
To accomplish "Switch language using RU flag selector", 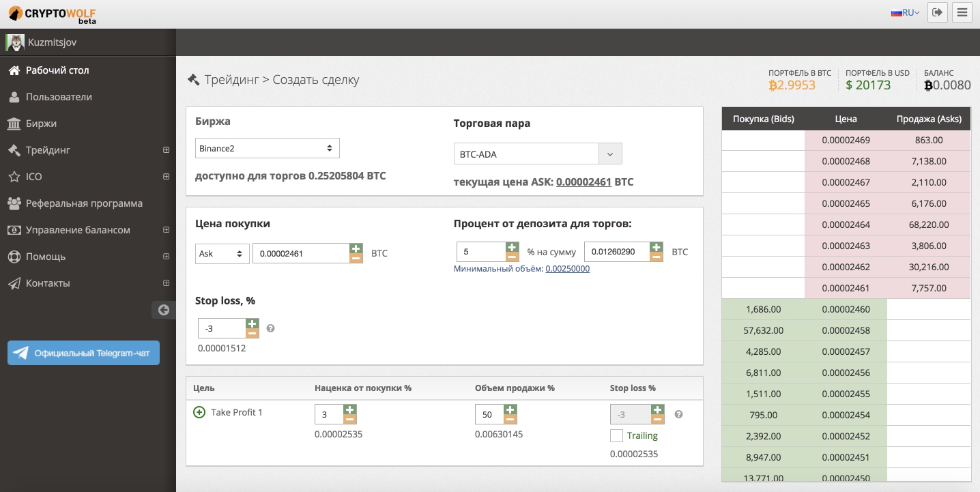I will (x=905, y=12).
